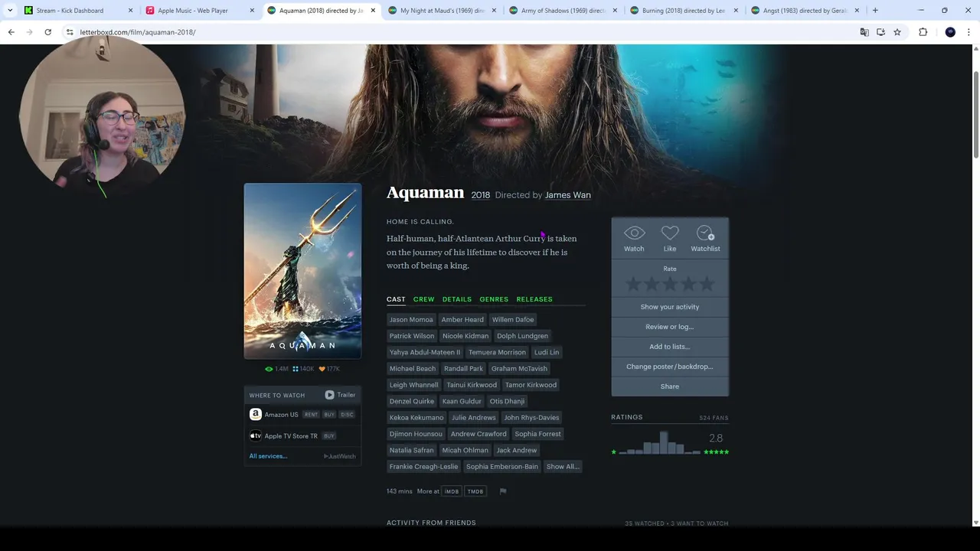Open the 2.8 average rating link
The width and height of the screenshot is (980, 551).
click(716, 438)
